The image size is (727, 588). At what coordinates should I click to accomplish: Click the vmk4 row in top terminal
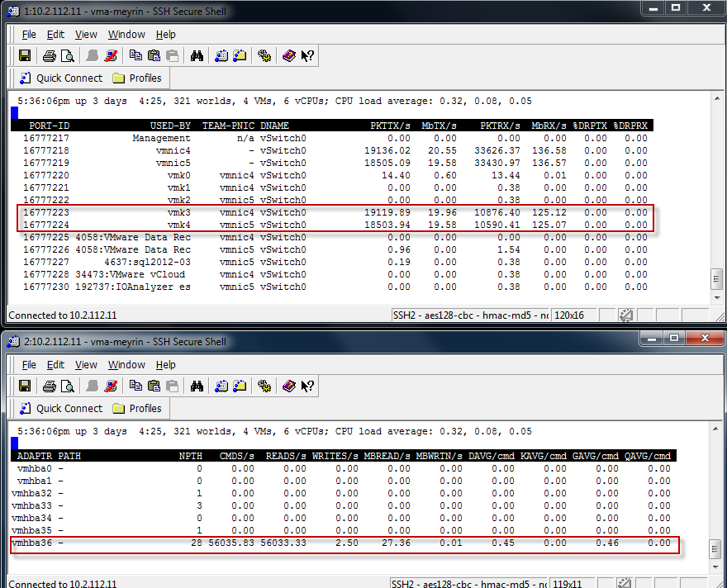coord(335,225)
